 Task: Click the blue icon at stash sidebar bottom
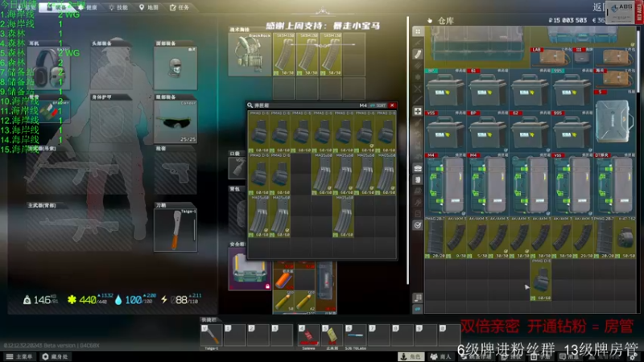pos(418,309)
